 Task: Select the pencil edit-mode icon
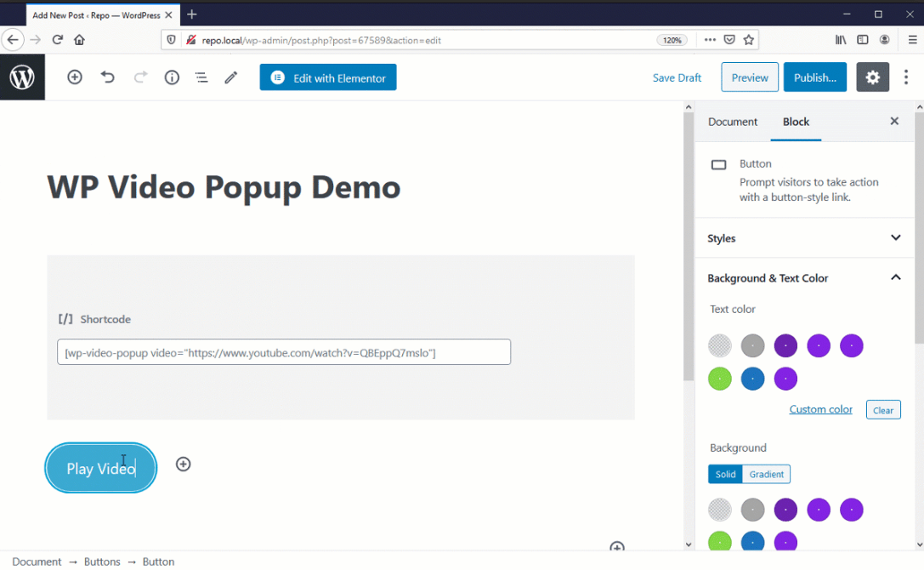coord(230,77)
